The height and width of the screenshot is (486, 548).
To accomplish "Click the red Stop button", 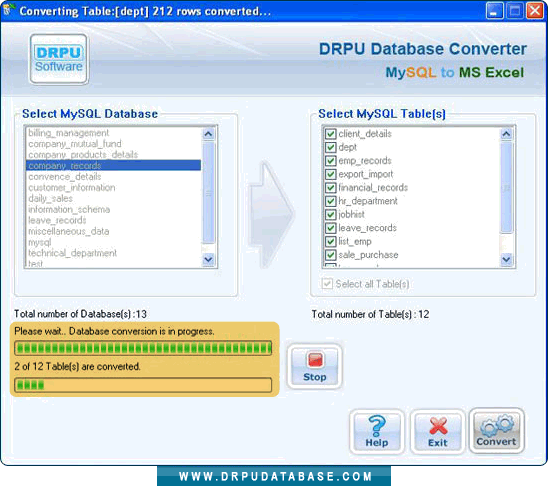I will point(315,367).
